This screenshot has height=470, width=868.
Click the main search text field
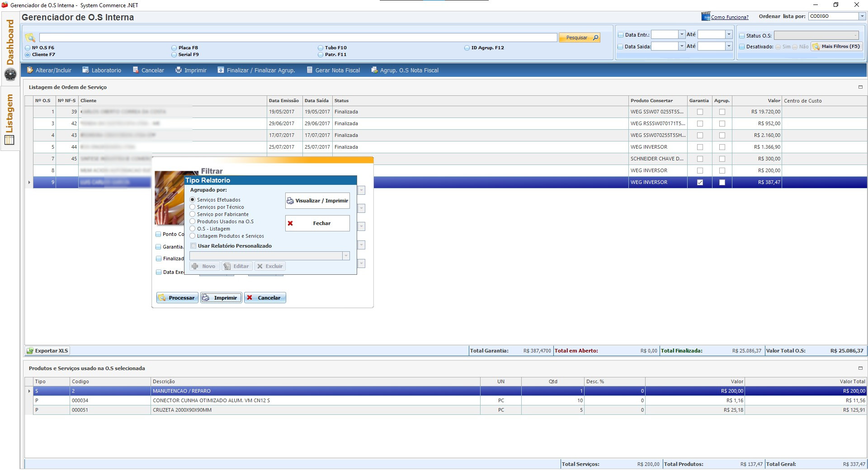click(x=297, y=38)
